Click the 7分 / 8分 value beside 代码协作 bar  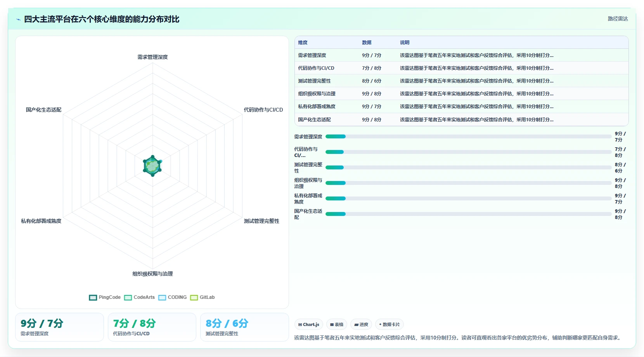point(620,152)
